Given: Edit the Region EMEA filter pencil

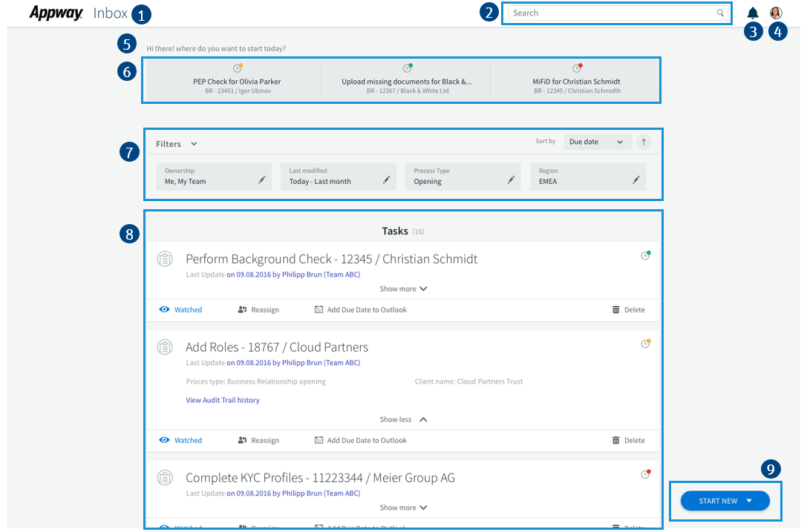Looking at the screenshot, I should 636,180.
